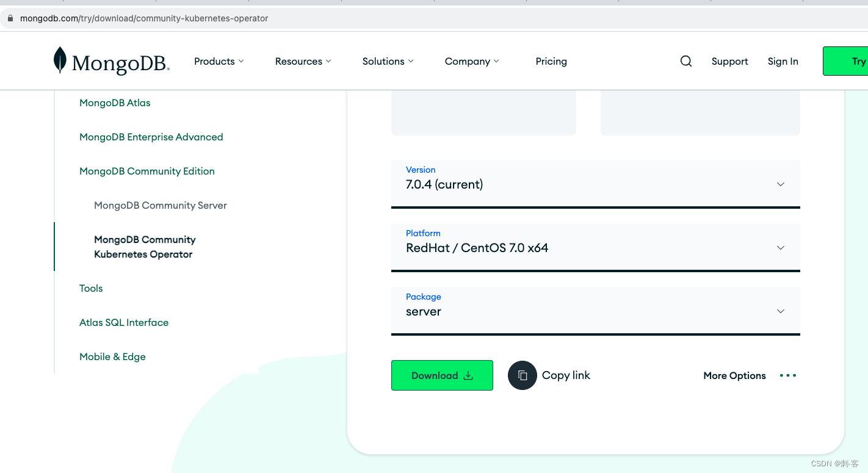Screen dimensions: 868x473
Task: Click the lock icon in address bar
Action: coord(10,18)
